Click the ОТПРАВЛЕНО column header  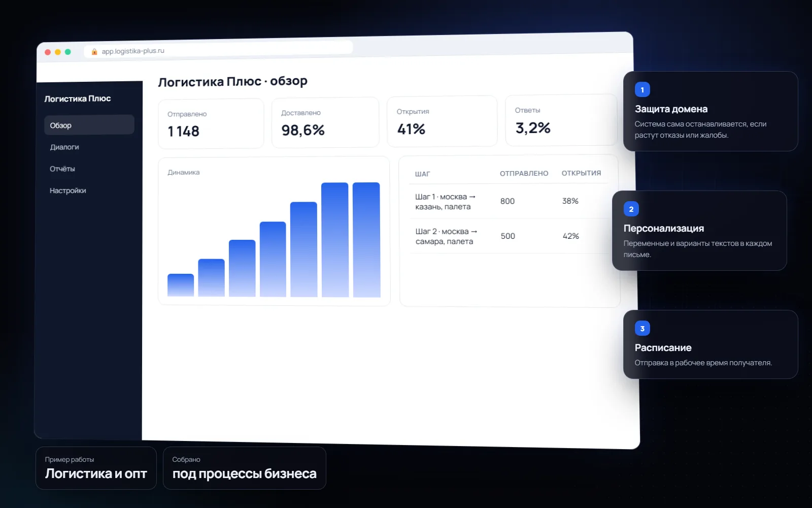point(524,173)
